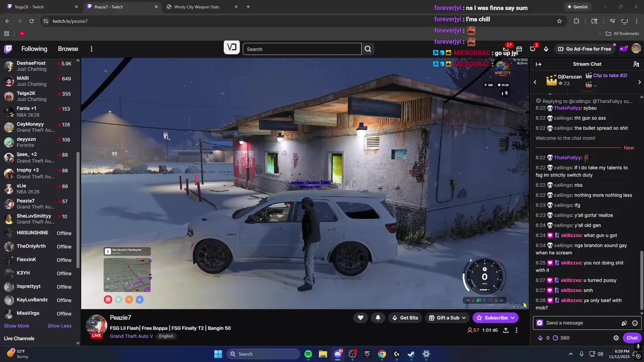Share the stream via share icon
This screenshot has width=644, height=362.
[506, 330]
